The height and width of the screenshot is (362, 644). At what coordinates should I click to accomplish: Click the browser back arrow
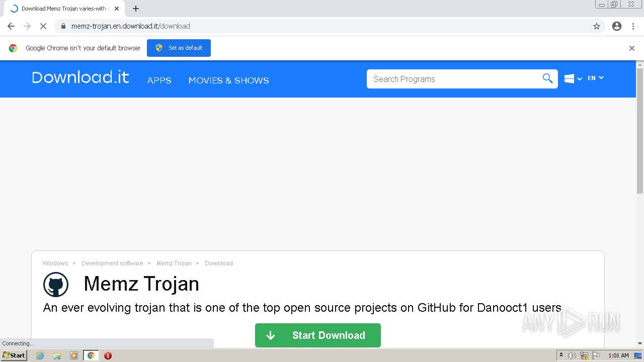coord(11,26)
